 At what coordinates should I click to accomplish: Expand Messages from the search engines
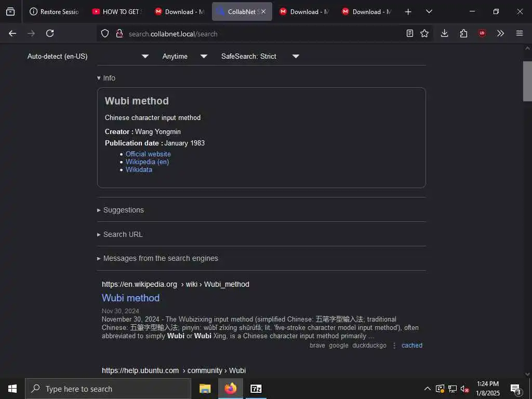[157, 258]
